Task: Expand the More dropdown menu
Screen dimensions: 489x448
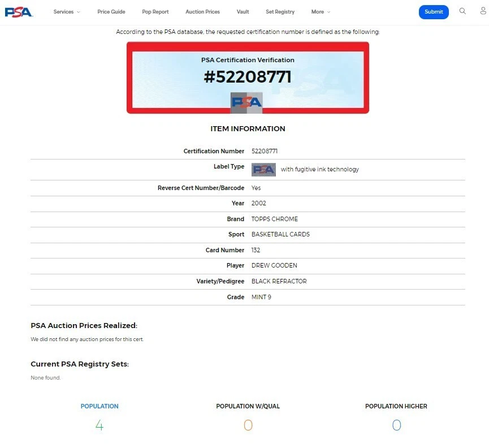Action: [321, 12]
